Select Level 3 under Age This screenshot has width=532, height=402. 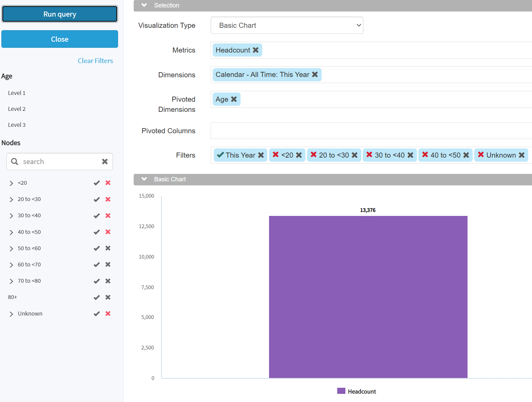17,125
